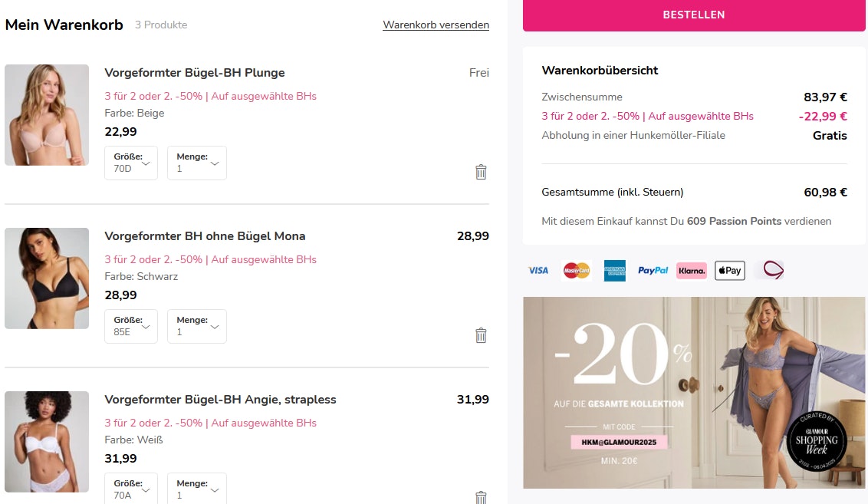868x504 pixels.
Task: Click the black Mona bra product thumbnail
Action: tap(47, 278)
